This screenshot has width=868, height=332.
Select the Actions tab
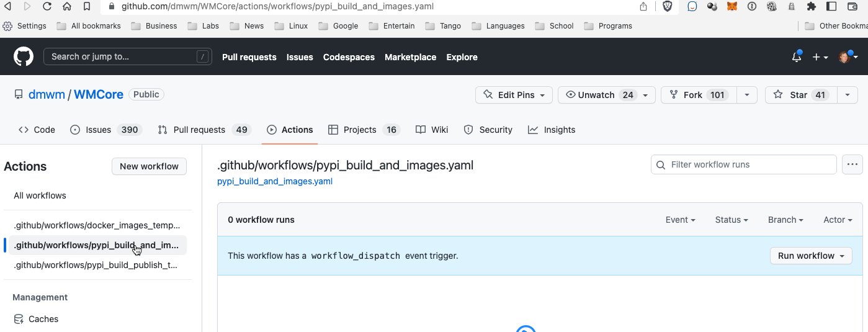tap(290, 130)
